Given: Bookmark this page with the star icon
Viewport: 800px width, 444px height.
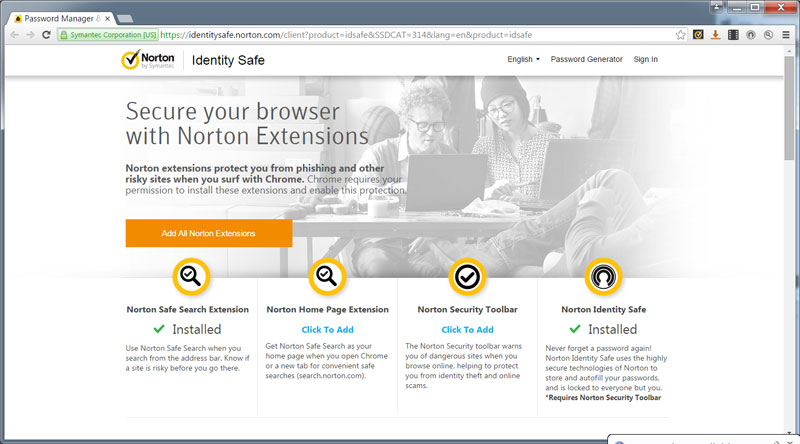Looking at the screenshot, I should 681,35.
